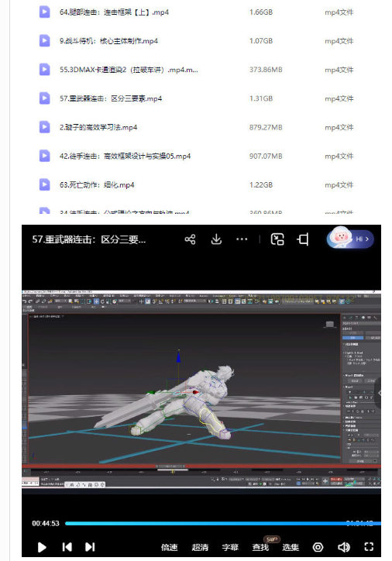Click the video file icon for 63.死亡动作
Image resolution: width=392 pixels, height=561 pixels.
44,184
